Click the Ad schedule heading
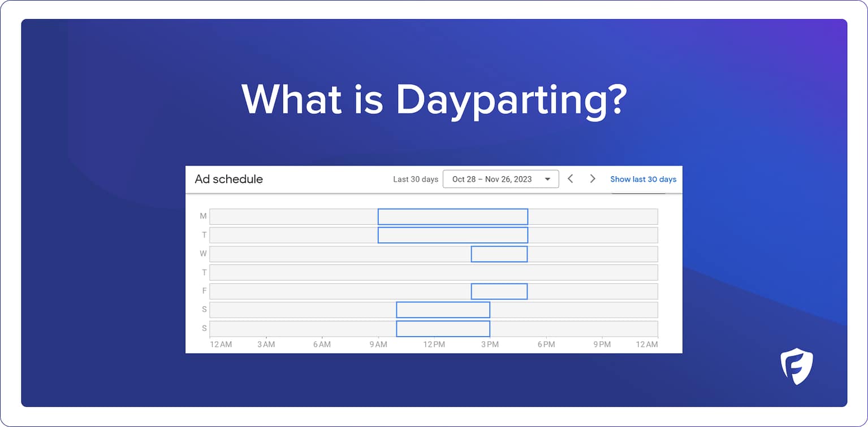868x427 pixels. click(x=228, y=178)
